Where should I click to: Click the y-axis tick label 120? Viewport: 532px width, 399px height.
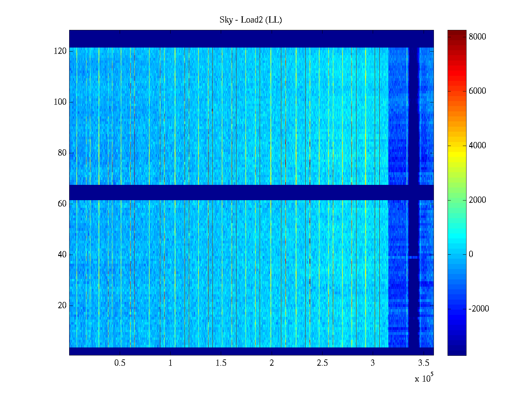[x=60, y=51]
